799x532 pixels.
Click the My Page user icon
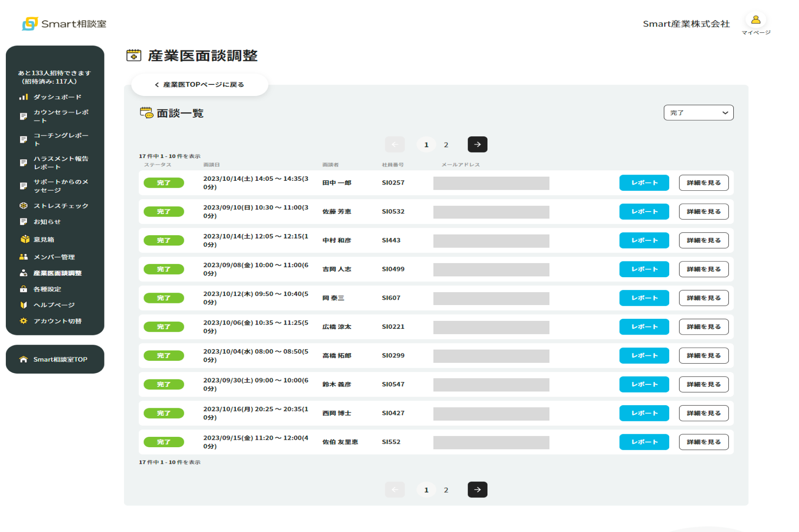pyautogui.click(x=756, y=20)
